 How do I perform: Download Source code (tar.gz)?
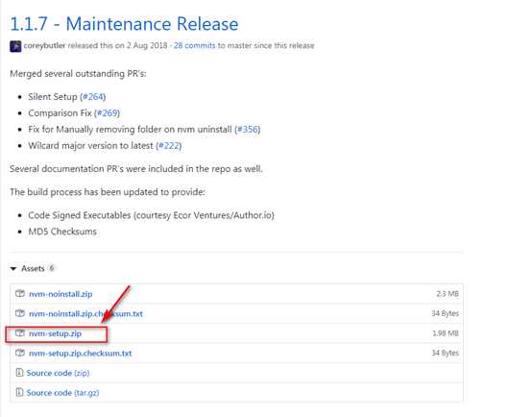62,393
